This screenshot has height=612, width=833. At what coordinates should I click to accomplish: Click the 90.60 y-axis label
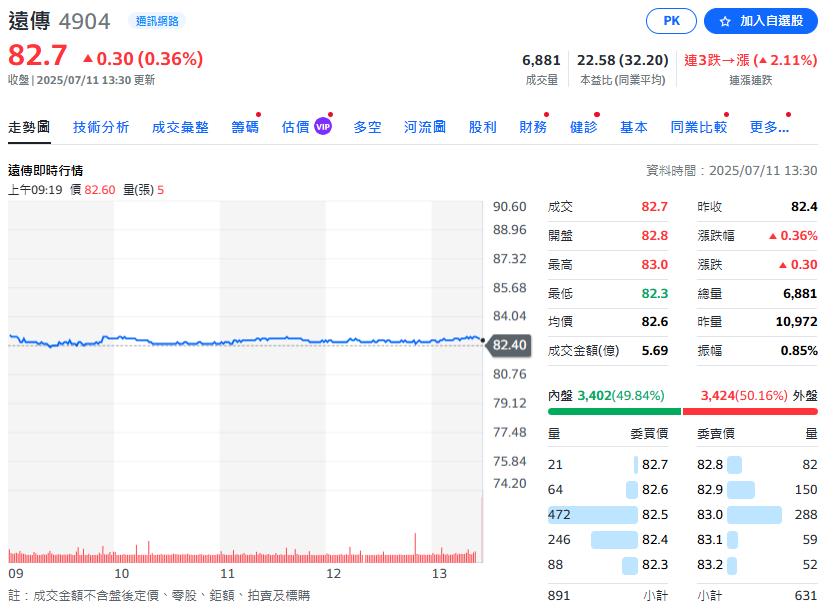(x=509, y=207)
